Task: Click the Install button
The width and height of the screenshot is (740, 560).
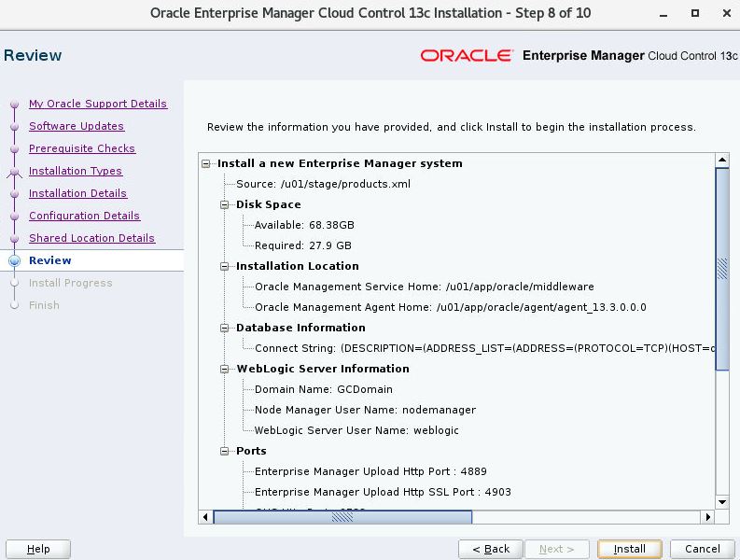Action: coord(629,549)
